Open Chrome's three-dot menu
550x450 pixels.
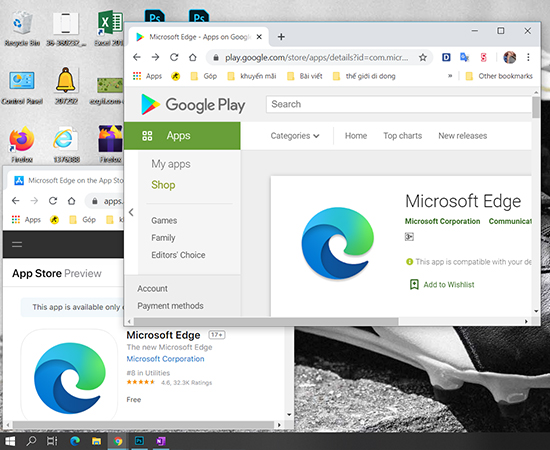click(528, 57)
